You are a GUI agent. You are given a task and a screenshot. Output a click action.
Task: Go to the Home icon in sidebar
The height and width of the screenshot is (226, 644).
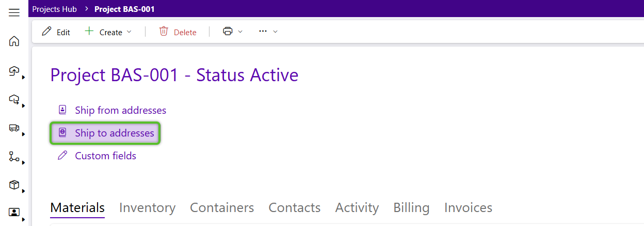point(14,41)
